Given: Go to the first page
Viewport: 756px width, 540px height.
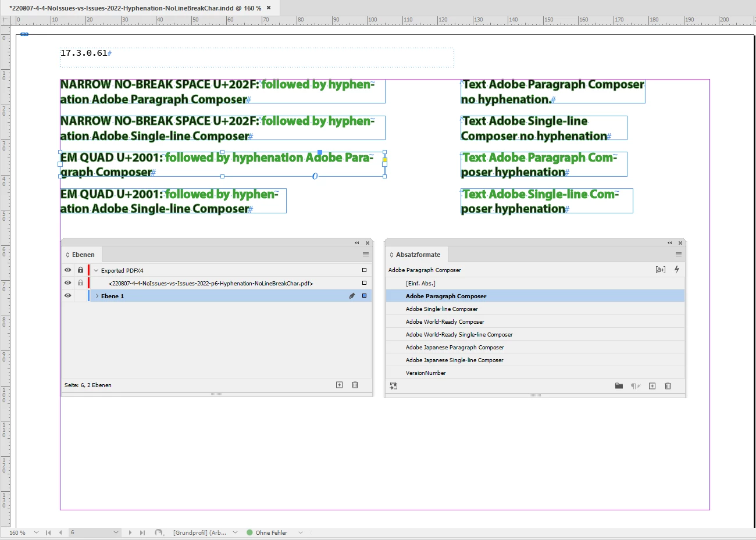Looking at the screenshot, I should click(x=48, y=532).
